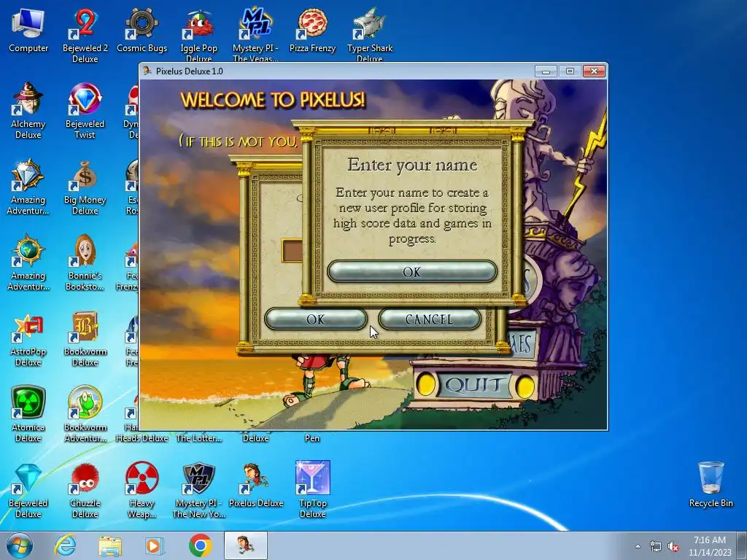Click OK in the Enter your name dialog
Image resolution: width=747 pixels, height=560 pixels.
pyautogui.click(x=411, y=271)
